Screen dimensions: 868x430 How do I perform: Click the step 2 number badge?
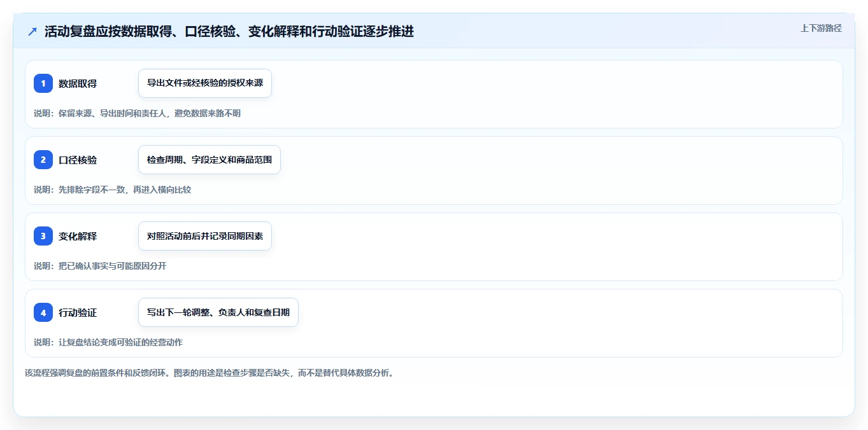click(43, 160)
